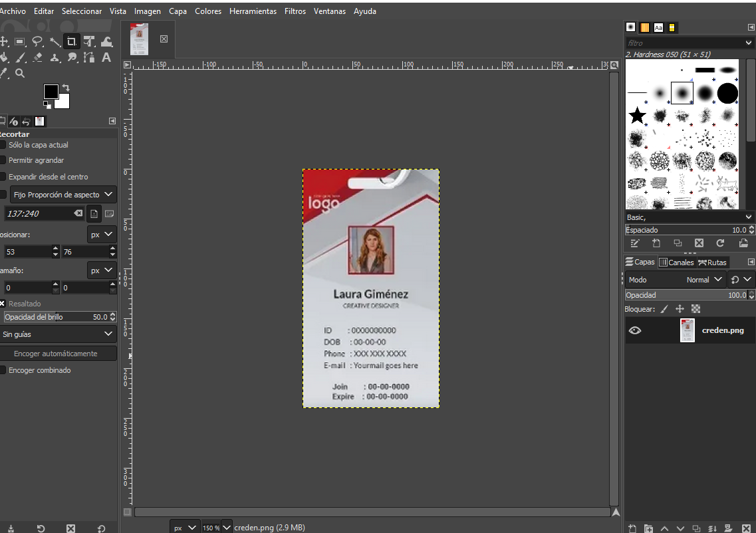This screenshot has height=533, width=756.
Task: Enable 'Sólo la capa actual' checkbox
Action: point(3,145)
